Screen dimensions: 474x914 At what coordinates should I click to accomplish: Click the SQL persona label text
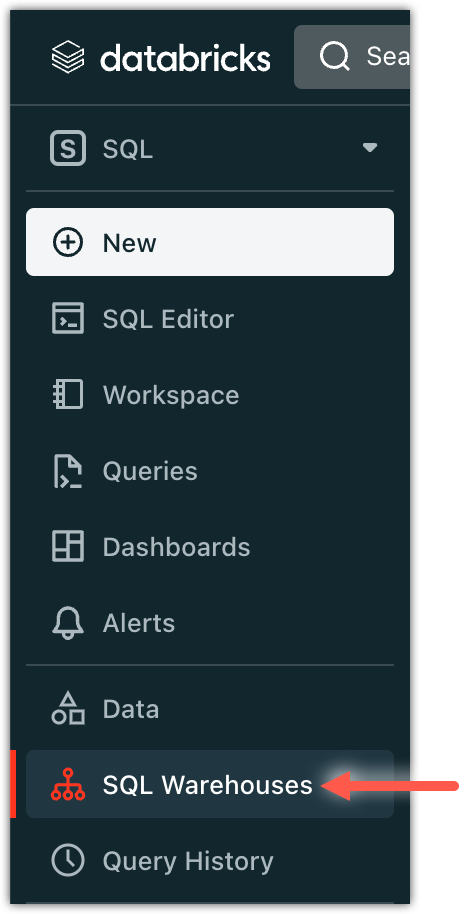128,149
